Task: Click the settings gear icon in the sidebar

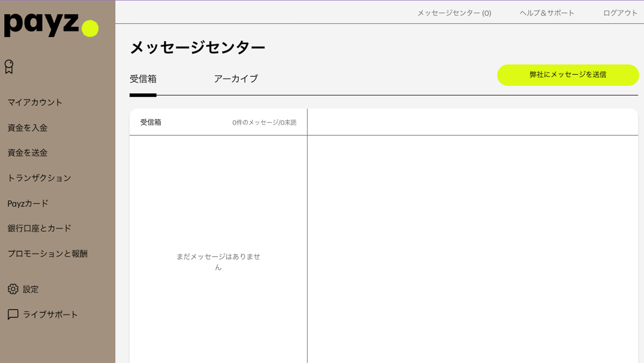Action: click(12, 289)
